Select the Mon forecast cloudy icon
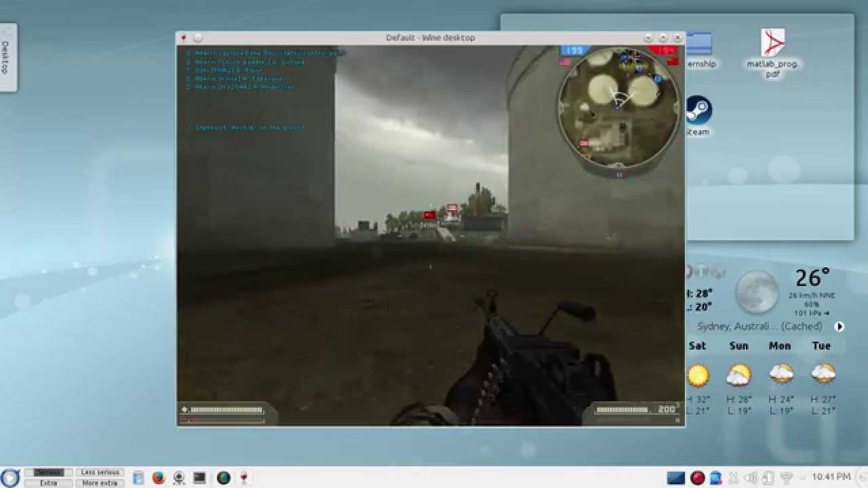The image size is (868, 488). (x=781, y=374)
